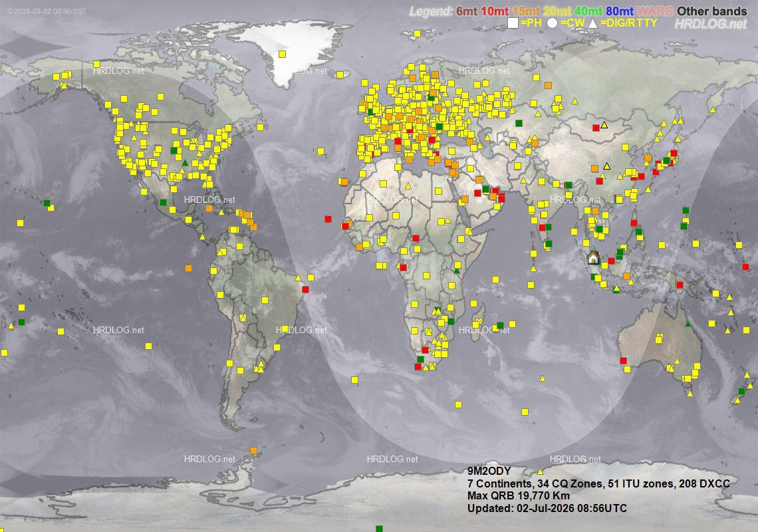Click the red square marker off West Africa's coast

(328, 219)
